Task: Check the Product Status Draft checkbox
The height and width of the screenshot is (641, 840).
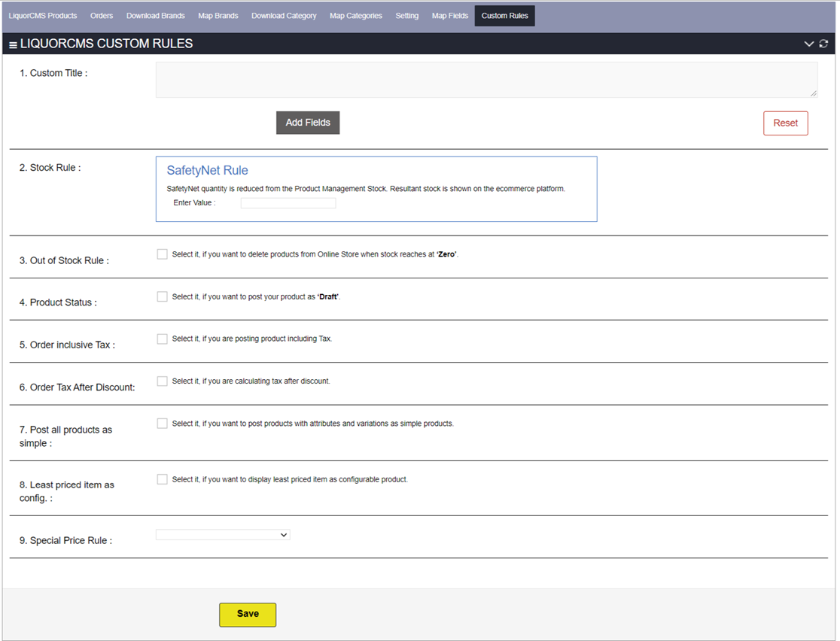Action: pyautogui.click(x=163, y=296)
